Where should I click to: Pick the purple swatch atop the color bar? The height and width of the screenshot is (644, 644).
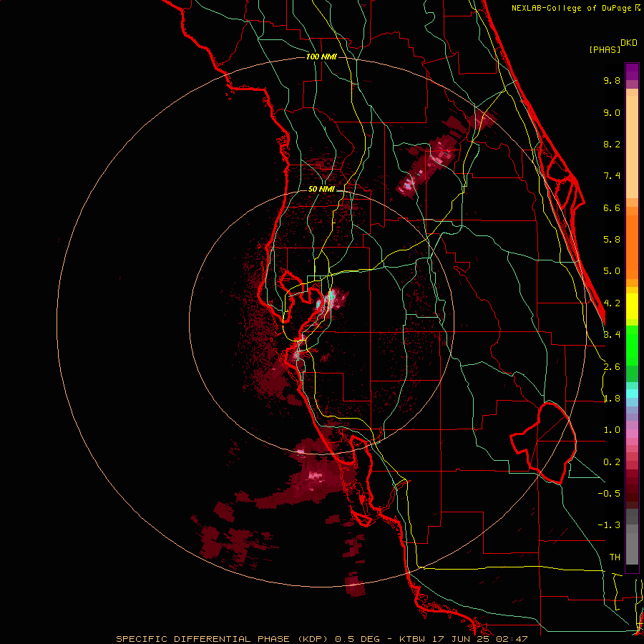632,72
